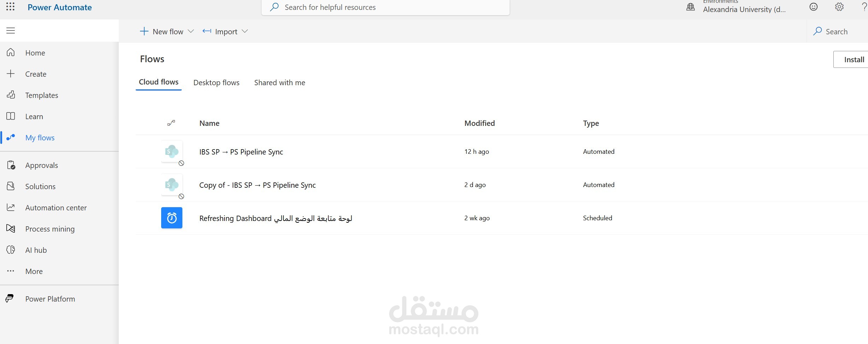The image size is (868, 344).
Task: Click the '2 d ago' modified cell
Action: [475, 185]
